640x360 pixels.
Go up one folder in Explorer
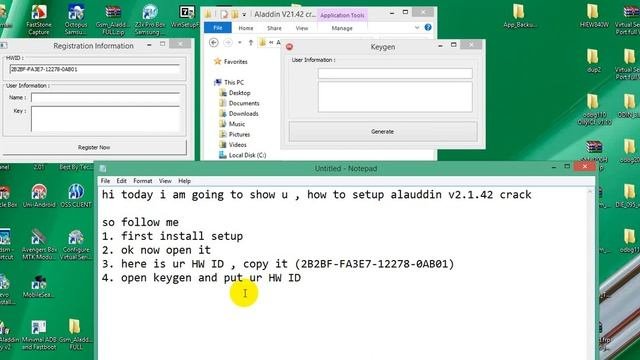coord(251,42)
